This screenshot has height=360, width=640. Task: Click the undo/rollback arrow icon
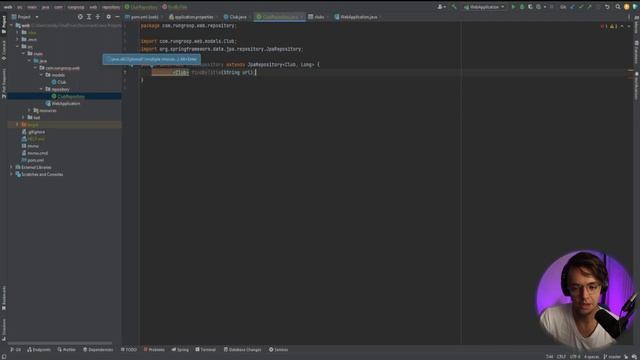[x=607, y=7]
